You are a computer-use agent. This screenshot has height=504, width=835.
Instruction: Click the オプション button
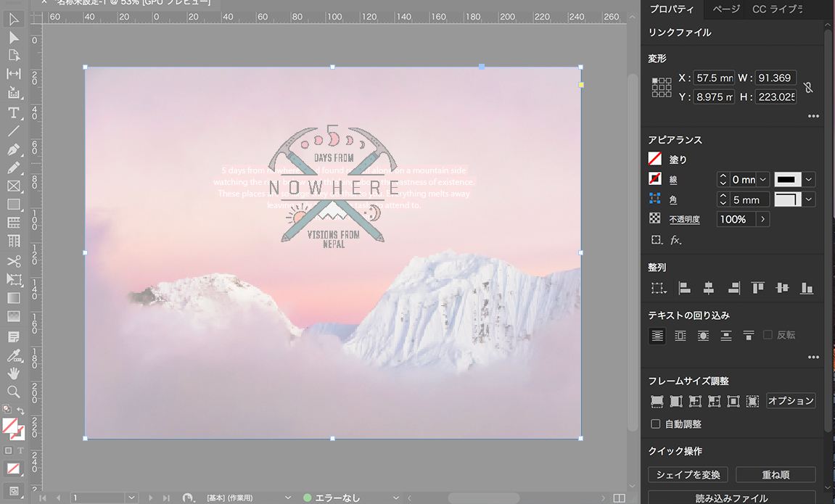(x=791, y=401)
